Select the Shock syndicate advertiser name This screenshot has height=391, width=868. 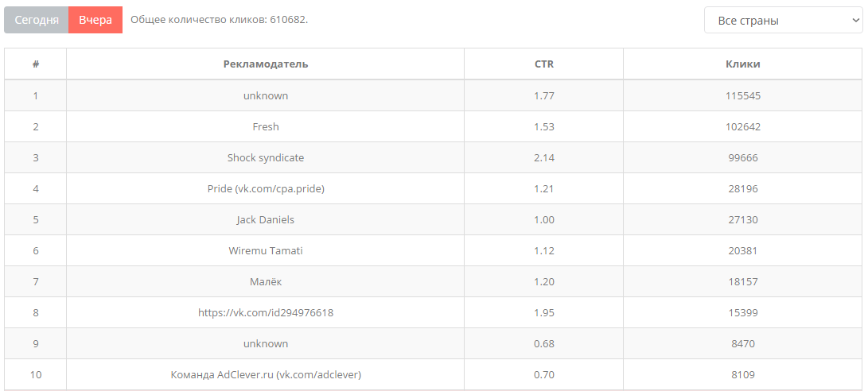pyautogui.click(x=266, y=157)
